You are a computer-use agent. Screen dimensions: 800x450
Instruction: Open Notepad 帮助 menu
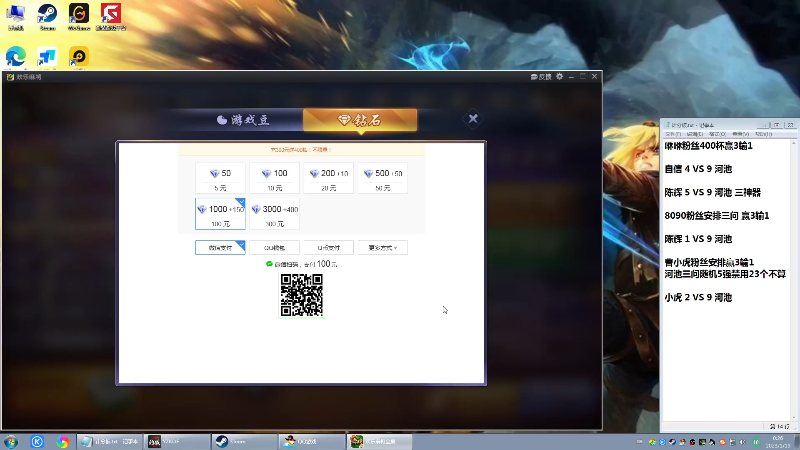tap(763, 134)
